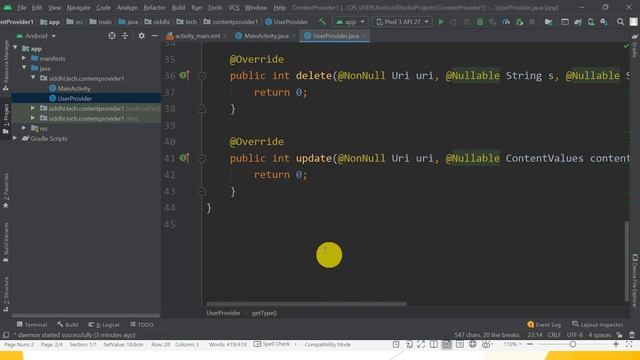Expand the contentprovider1 (androidTest) package
This screenshot has width=640, height=360.
coord(33,108)
